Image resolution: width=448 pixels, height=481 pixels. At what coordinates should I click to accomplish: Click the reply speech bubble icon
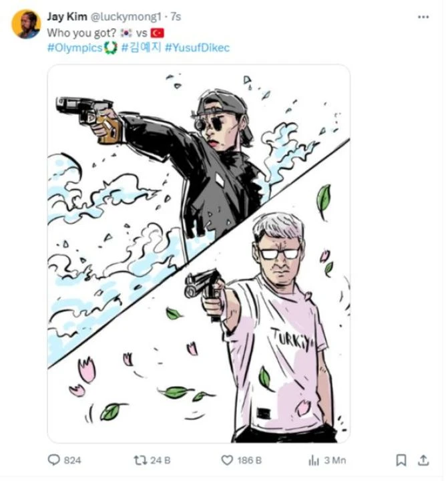54,460
